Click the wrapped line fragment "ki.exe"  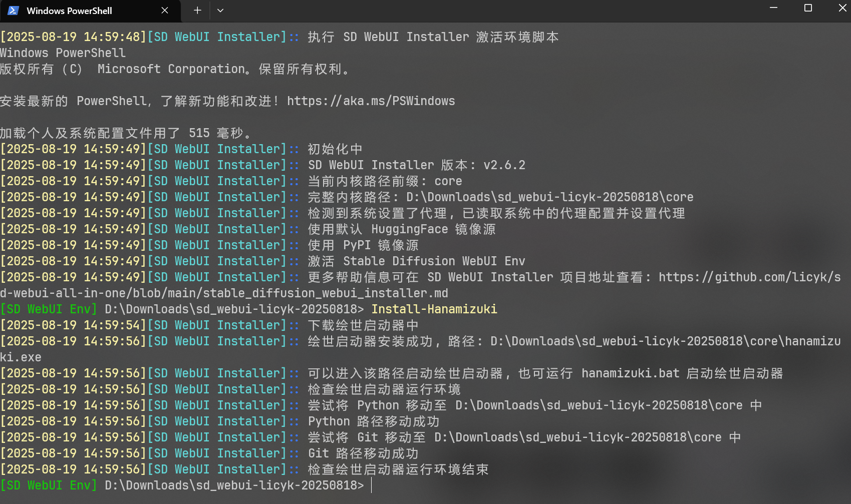pos(21,357)
